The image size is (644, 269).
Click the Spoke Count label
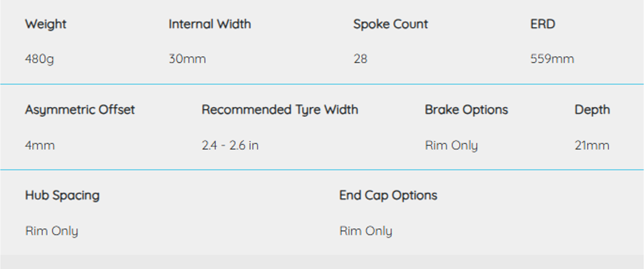pyautogui.click(x=390, y=24)
